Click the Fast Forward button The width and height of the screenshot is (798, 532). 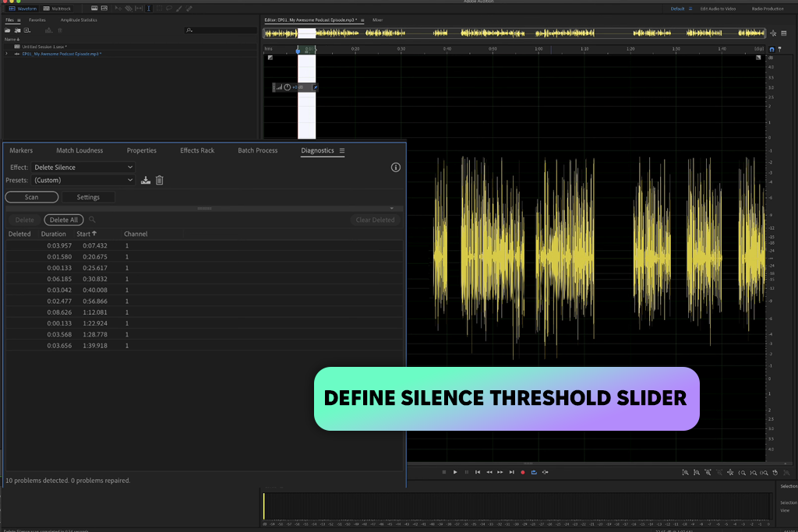click(500, 472)
